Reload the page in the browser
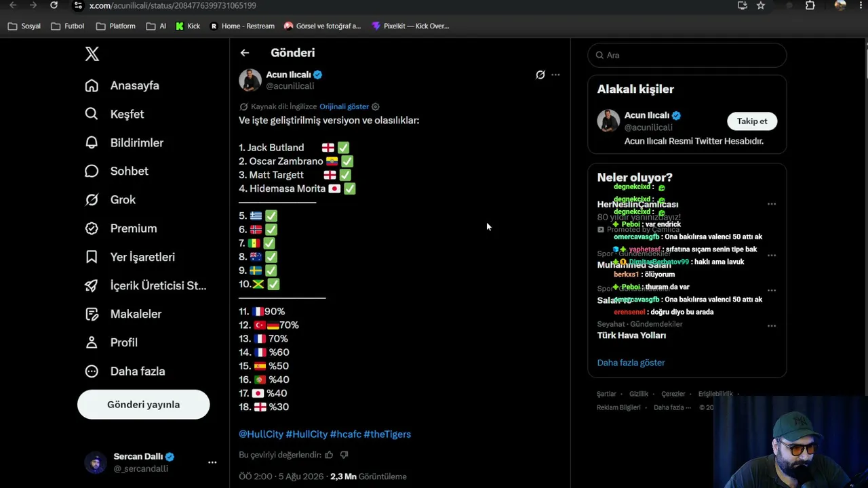The width and height of the screenshot is (868, 488). 54,5
